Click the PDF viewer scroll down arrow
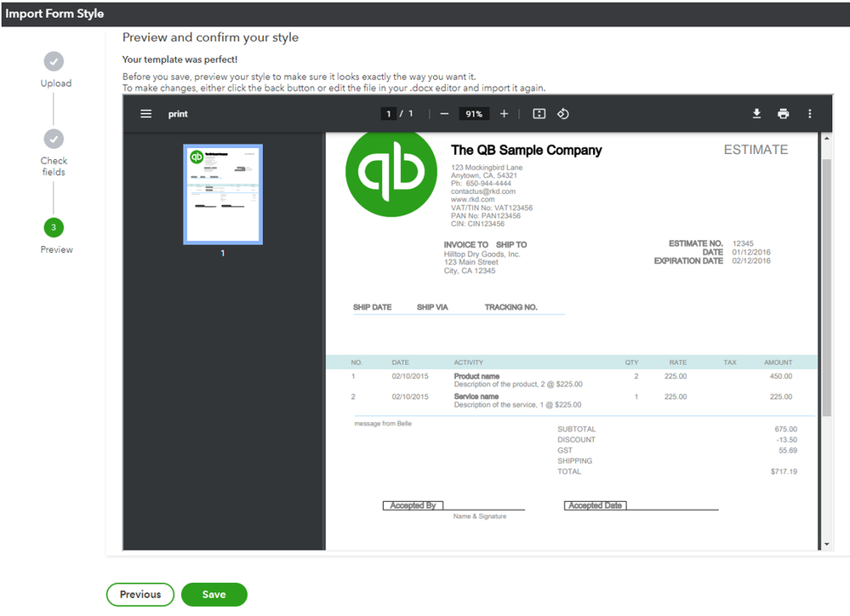This screenshot has height=616, width=850. click(x=827, y=544)
